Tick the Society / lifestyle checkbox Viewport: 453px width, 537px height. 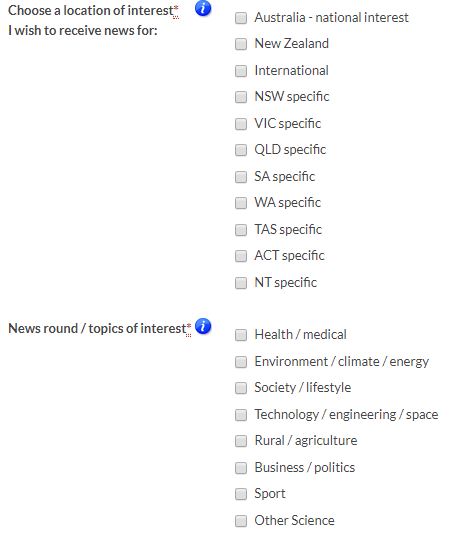point(241,388)
